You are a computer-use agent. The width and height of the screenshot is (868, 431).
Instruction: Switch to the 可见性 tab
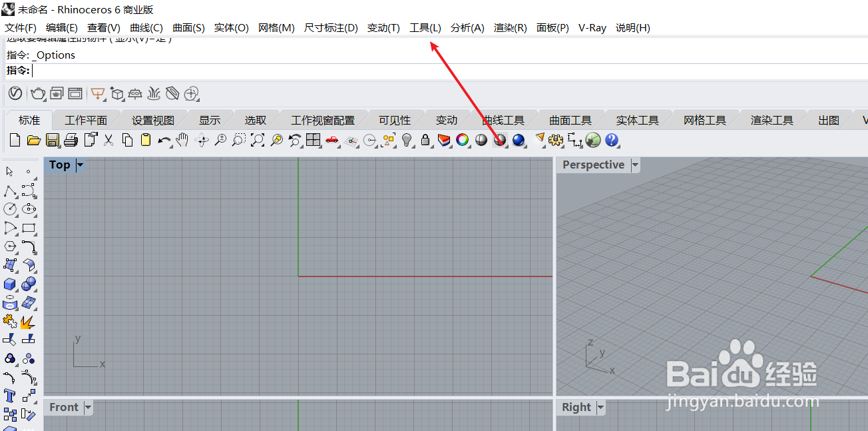click(395, 121)
